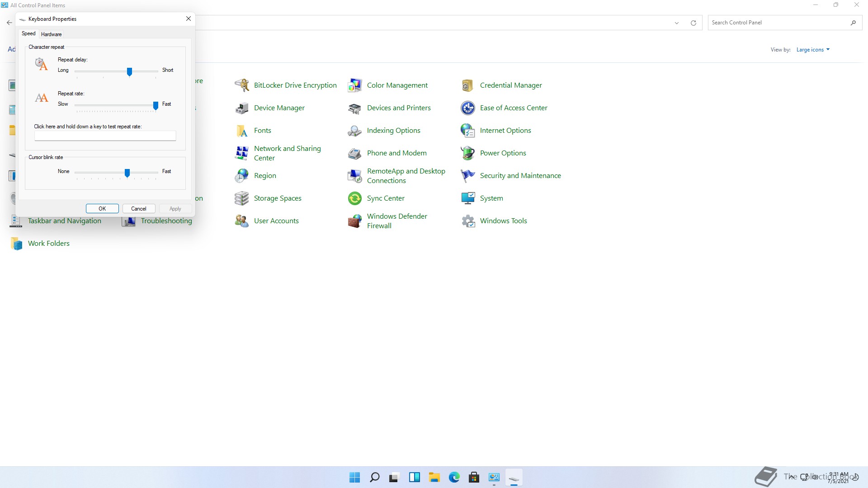Open User Accounts settings
Viewport: 868px width, 488px height.
click(x=276, y=221)
